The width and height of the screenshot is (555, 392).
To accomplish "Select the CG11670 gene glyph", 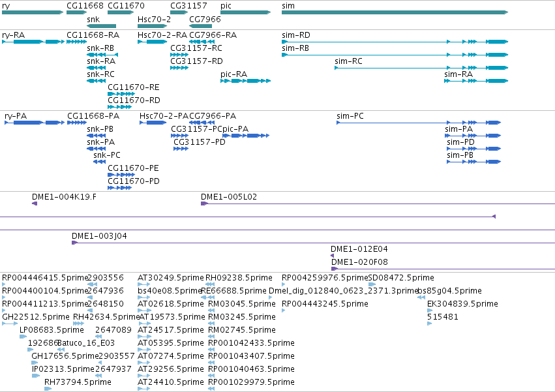I will click(x=121, y=12).
